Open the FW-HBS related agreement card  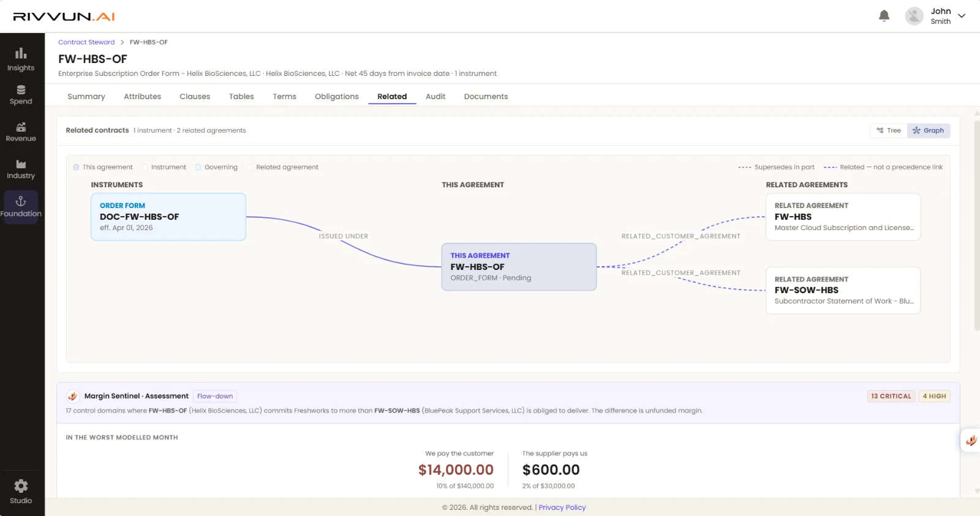coord(843,217)
